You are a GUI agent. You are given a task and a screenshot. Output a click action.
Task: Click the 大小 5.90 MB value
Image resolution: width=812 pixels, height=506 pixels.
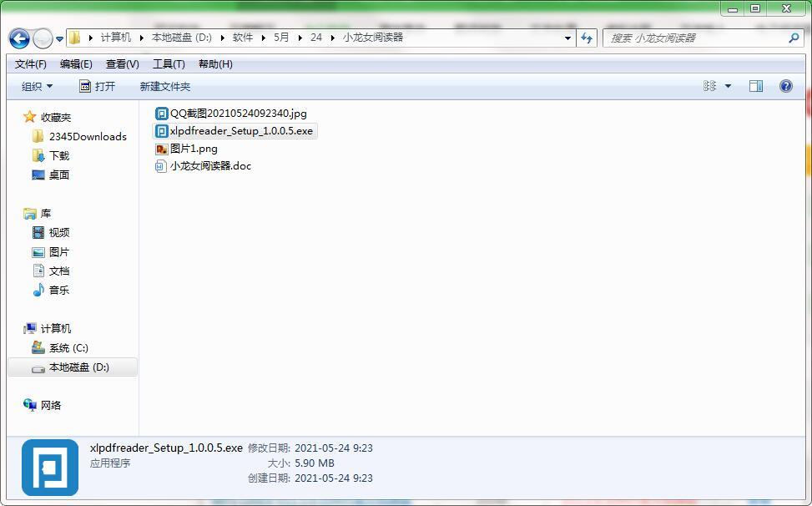[315, 463]
